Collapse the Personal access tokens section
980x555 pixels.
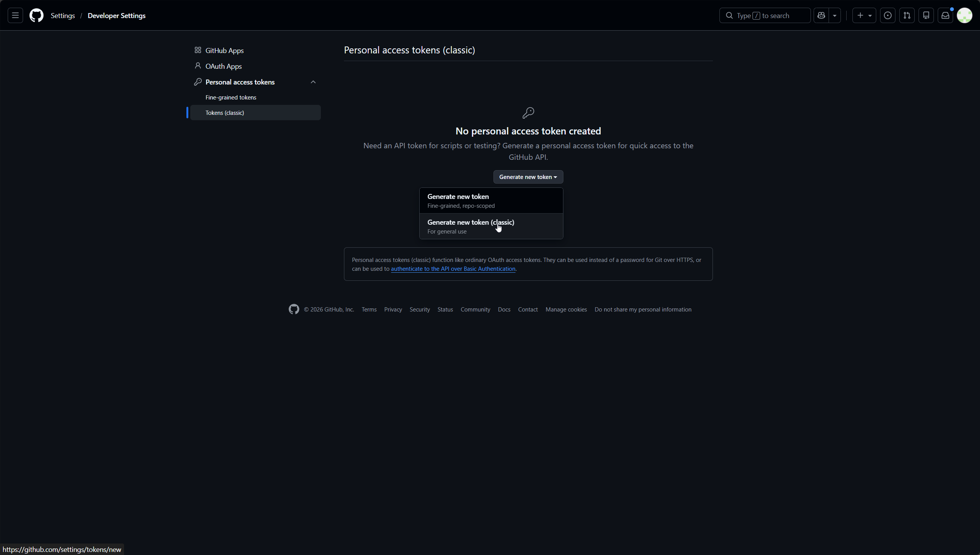click(313, 82)
